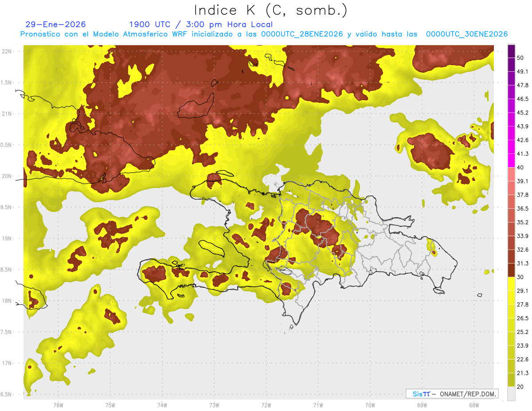Screen dimensions: 532x411
Task: Click the legend value '45.2'
Action: click(523, 113)
